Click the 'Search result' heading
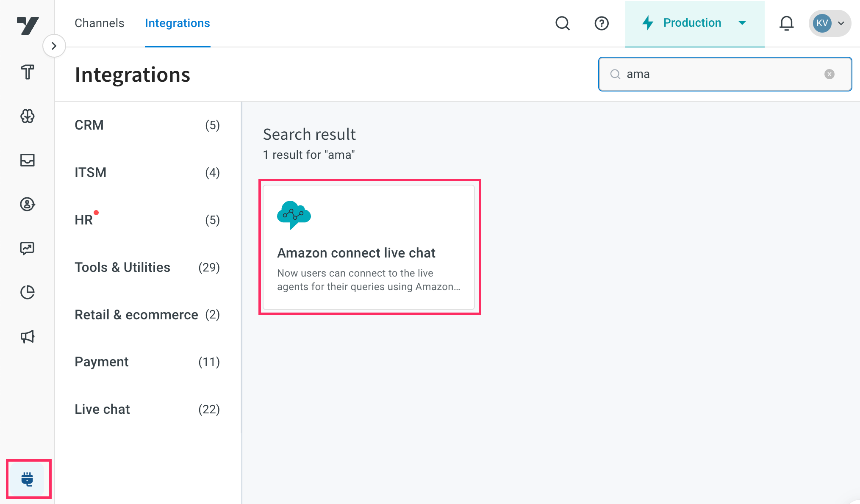Screen dimensions: 860x504 pyautogui.click(x=309, y=134)
